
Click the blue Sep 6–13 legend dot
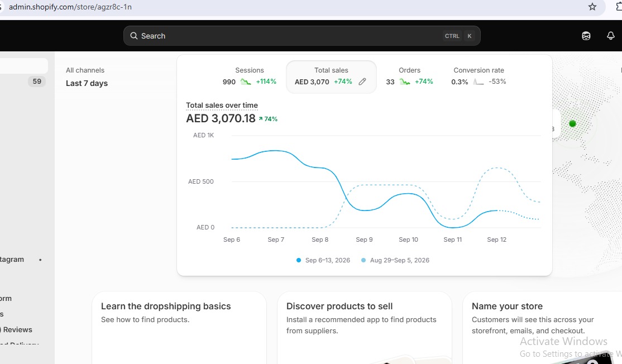coord(299,260)
